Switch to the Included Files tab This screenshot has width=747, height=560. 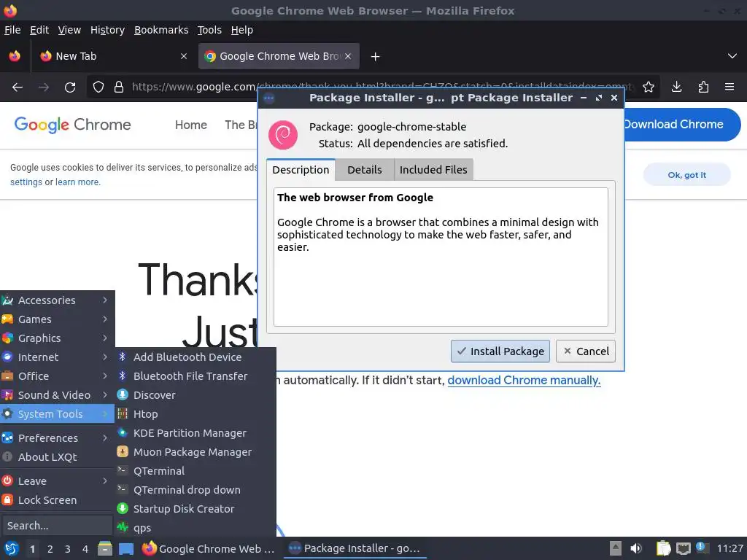pyautogui.click(x=433, y=170)
